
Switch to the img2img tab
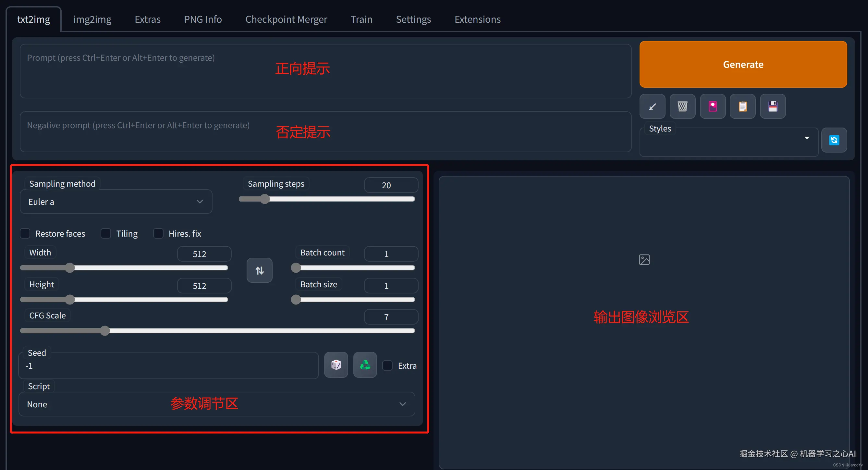pyautogui.click(x=92, y=19)
